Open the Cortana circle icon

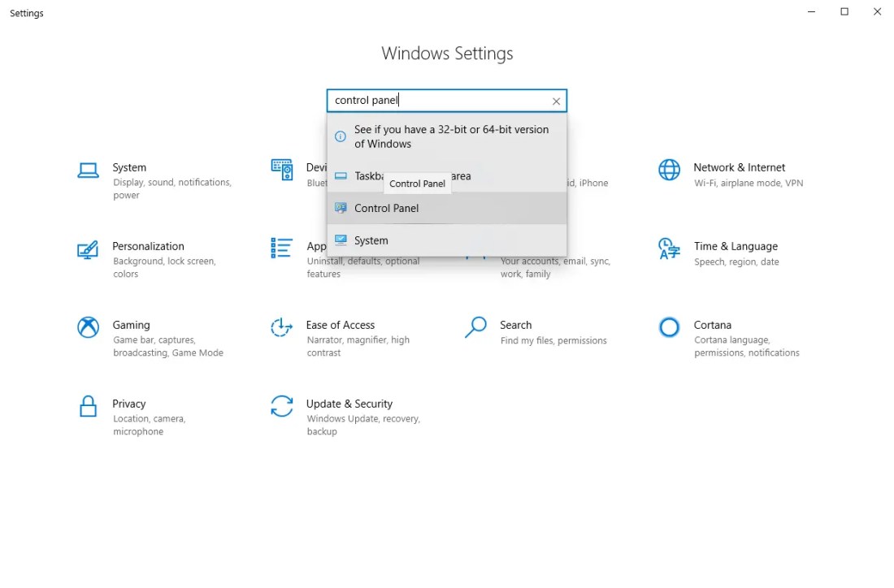click(x=669, y=327)
